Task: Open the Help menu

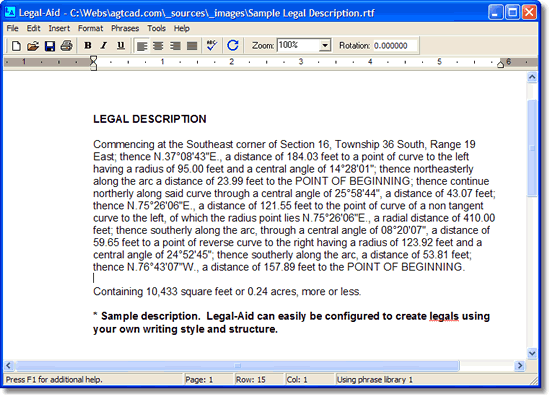Action: click(182, 28)
